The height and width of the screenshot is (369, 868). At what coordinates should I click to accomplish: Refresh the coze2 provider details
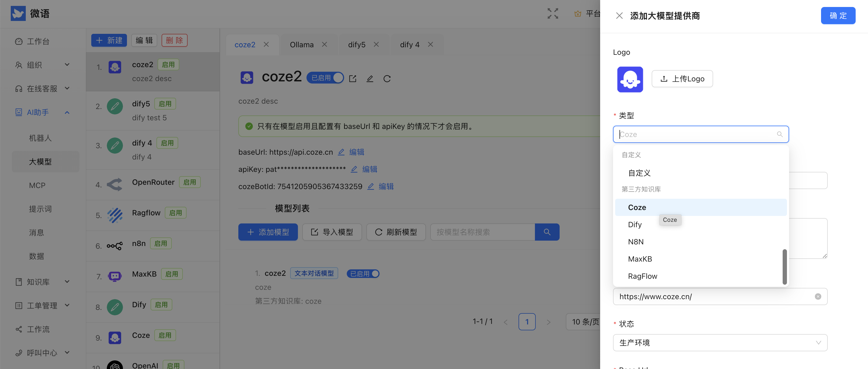pos(387,78)
